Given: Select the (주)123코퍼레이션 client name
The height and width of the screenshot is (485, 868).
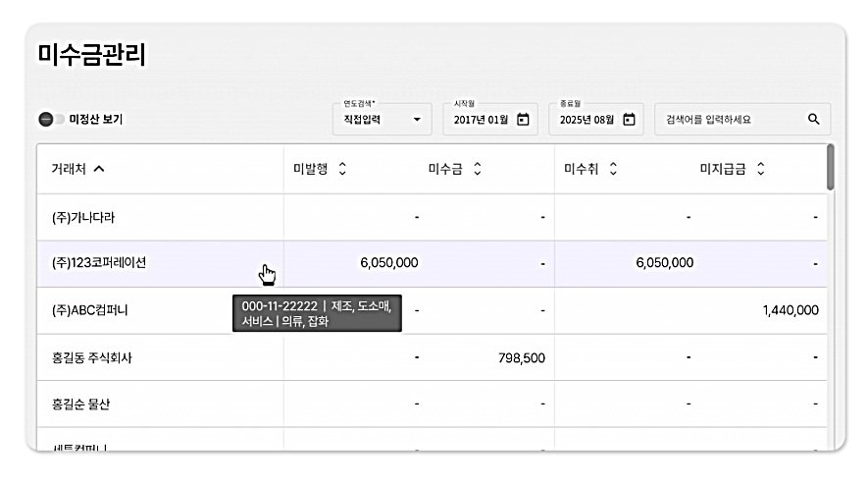Looking at the screenshot, I should click(x=99, y=263).
